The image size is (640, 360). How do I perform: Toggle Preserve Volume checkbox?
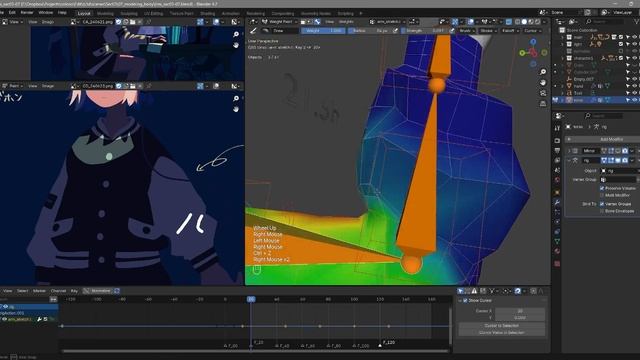click(602, 188)
